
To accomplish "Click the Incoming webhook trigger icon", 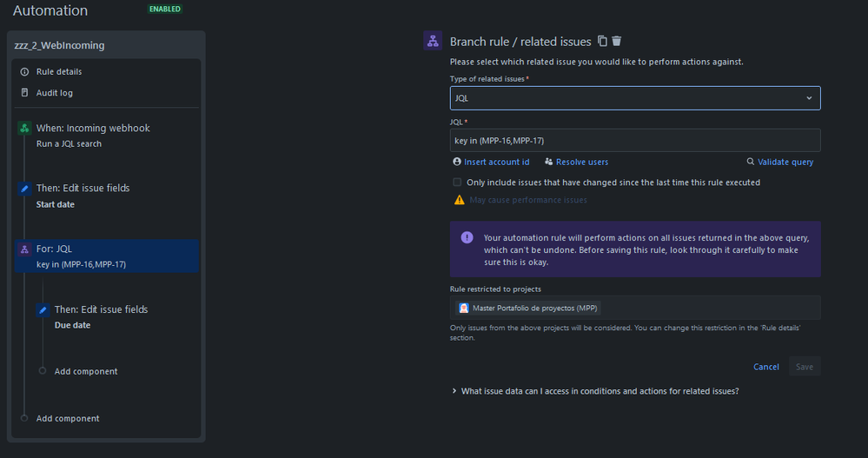I will tap(24, 128).
